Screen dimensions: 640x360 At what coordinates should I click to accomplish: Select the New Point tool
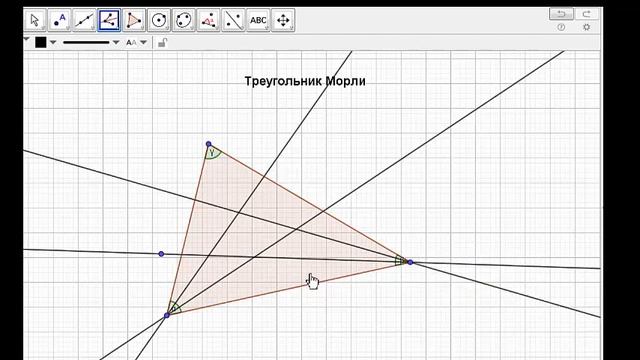click(x=60, y=20)
